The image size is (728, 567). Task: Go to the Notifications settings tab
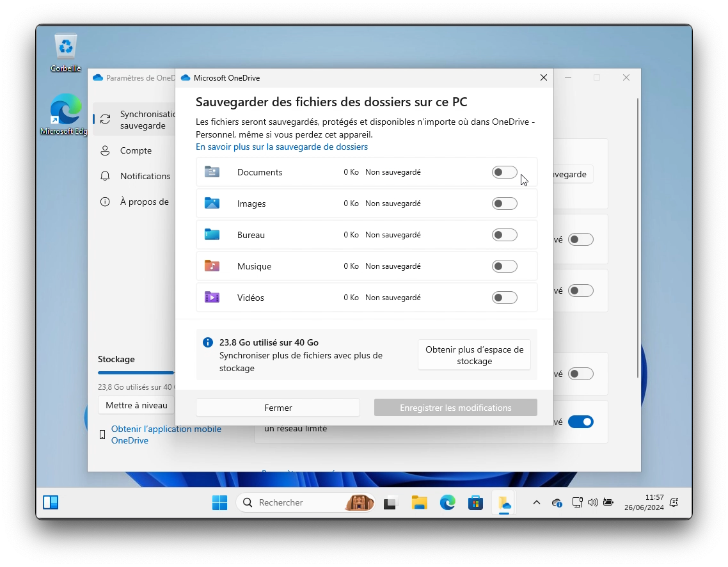coord(145,176)
